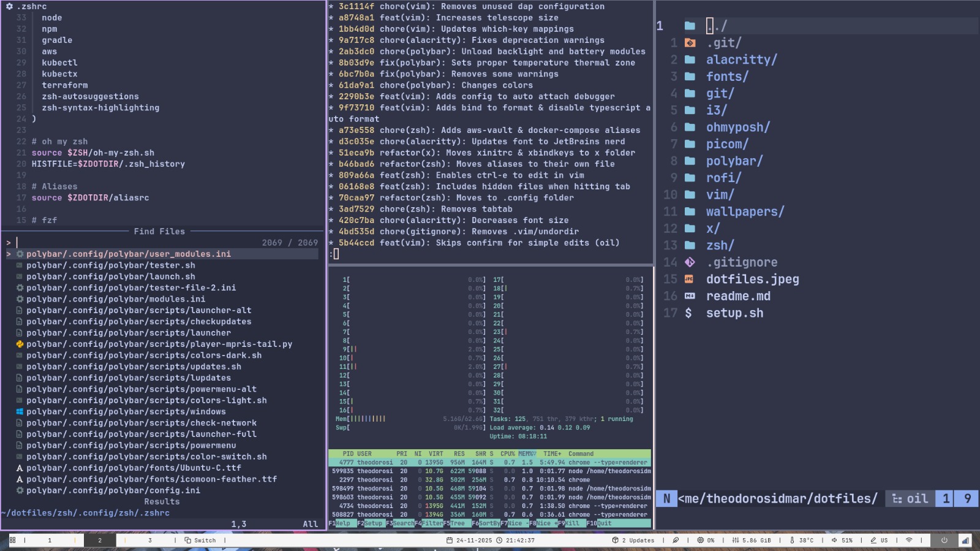Click the folder icon of the .git/ entry

point(690,43)
